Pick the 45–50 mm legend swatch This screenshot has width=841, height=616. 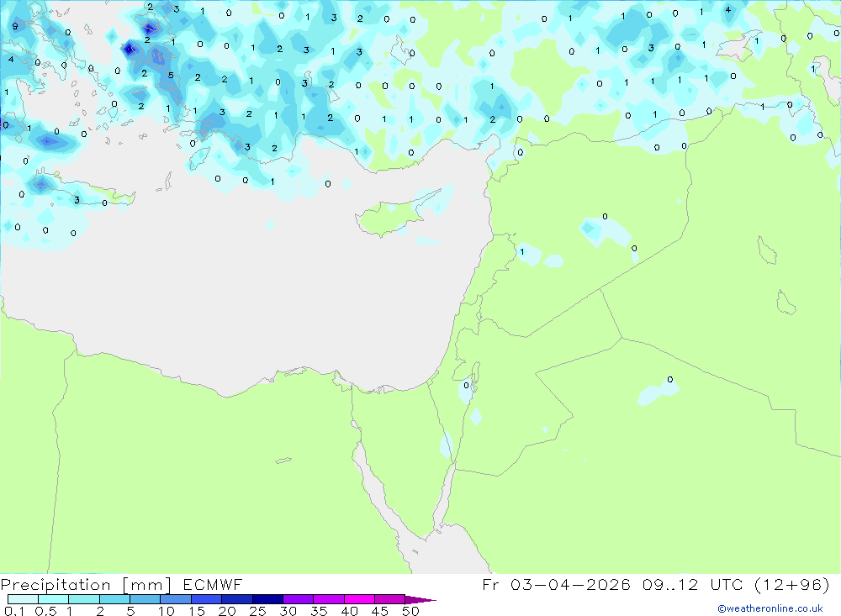tap(390, 599)
